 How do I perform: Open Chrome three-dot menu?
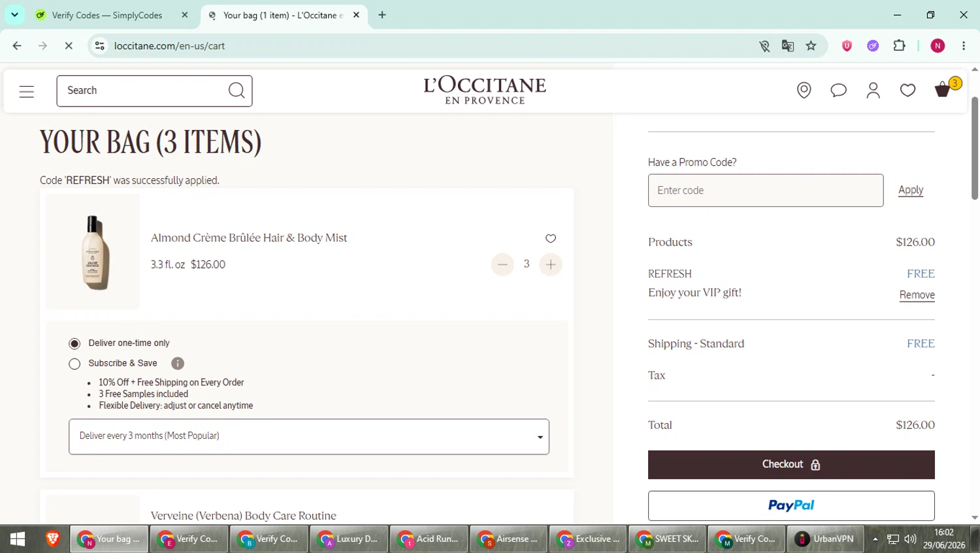click(964, 46)
